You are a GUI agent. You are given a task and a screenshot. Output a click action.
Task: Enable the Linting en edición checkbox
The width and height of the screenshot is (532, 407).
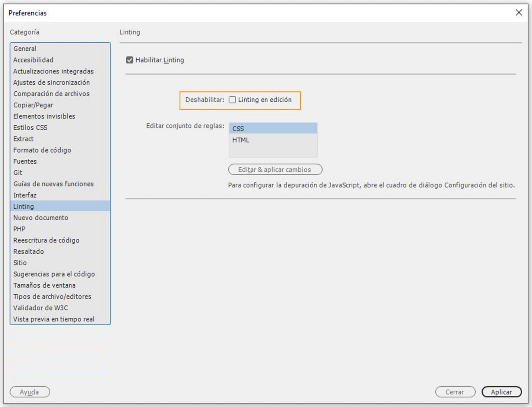pyautogui.click(x=232, y=100)
